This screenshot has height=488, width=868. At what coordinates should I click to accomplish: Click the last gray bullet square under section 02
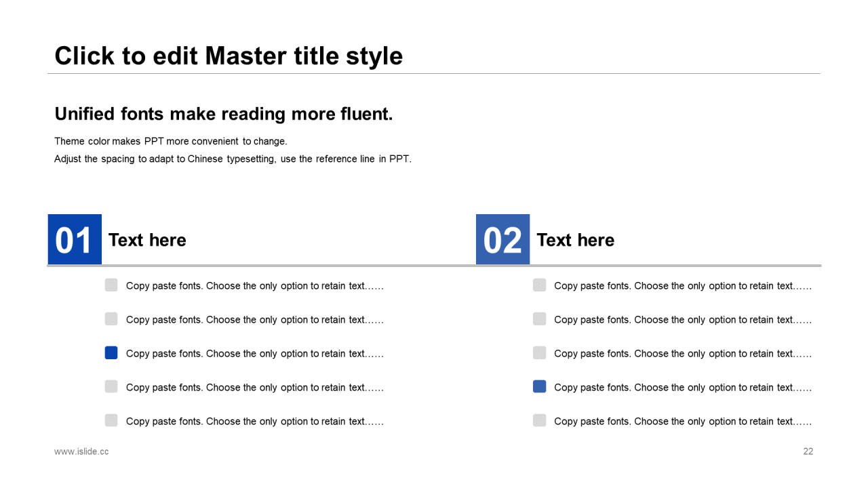[x=539, y=420]
